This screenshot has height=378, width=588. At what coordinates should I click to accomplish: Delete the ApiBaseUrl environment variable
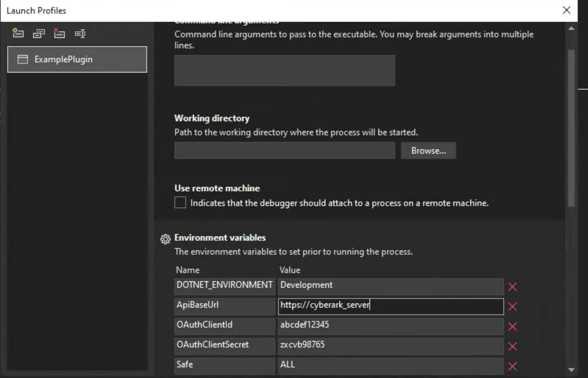click(512, 306)
